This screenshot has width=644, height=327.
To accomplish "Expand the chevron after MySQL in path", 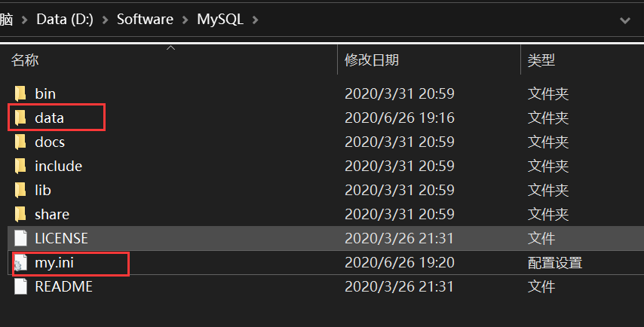I will point(255,20).
